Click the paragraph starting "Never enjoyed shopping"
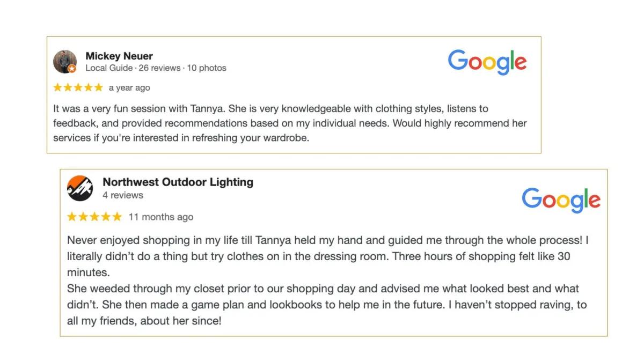Viewport: 644px width, 362px height. tap(328, 256)
